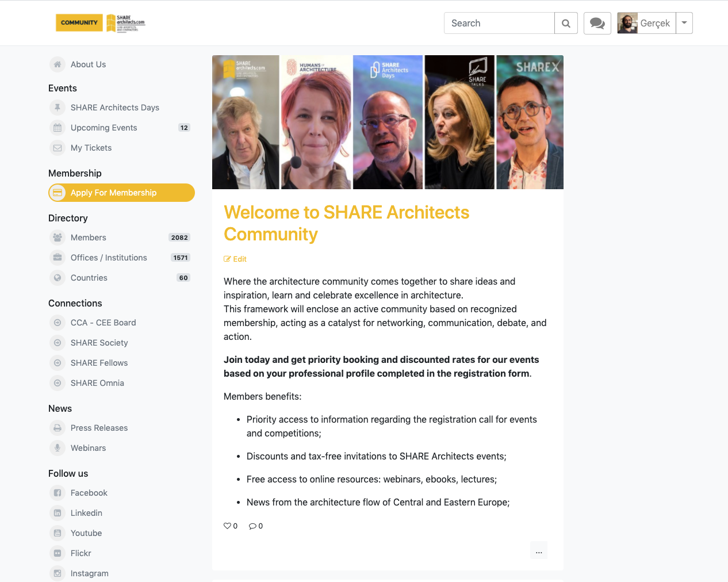Go to Upcoming Events list
Image resolution: width=728 pixels, height=582 pixels.
tap(104, 128)
